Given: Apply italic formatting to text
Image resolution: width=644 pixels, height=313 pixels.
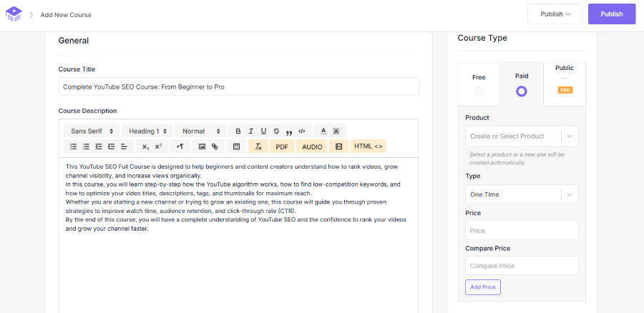Looking at the screenshot, I should tap(250, 131).
